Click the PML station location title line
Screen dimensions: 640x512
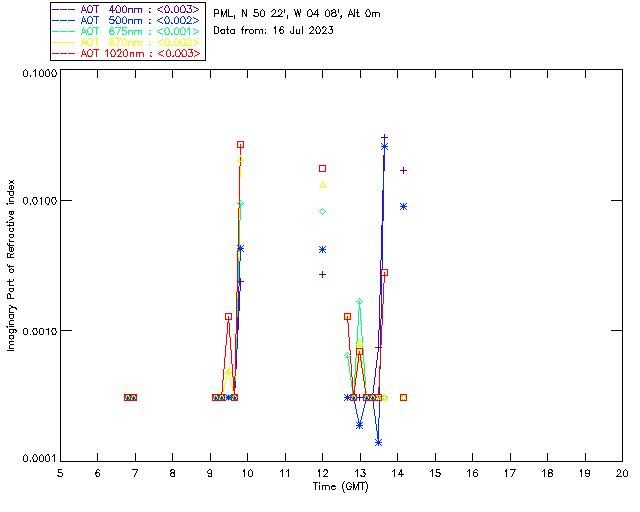(297, 14)
